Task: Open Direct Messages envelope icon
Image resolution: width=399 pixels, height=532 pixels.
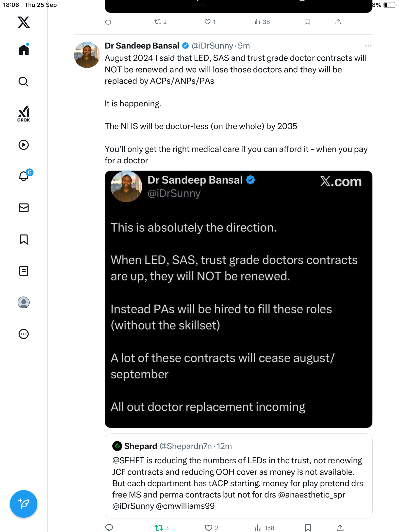Action: click(x=24, y=208)
